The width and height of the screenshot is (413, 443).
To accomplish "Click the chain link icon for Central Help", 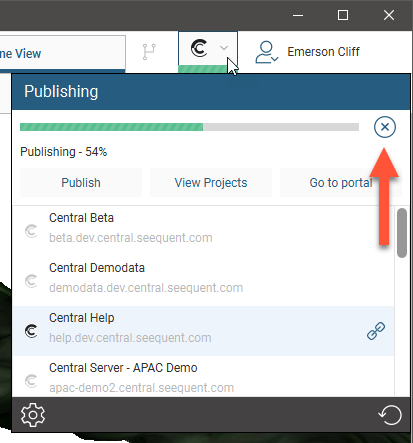I will click(376, 331).
